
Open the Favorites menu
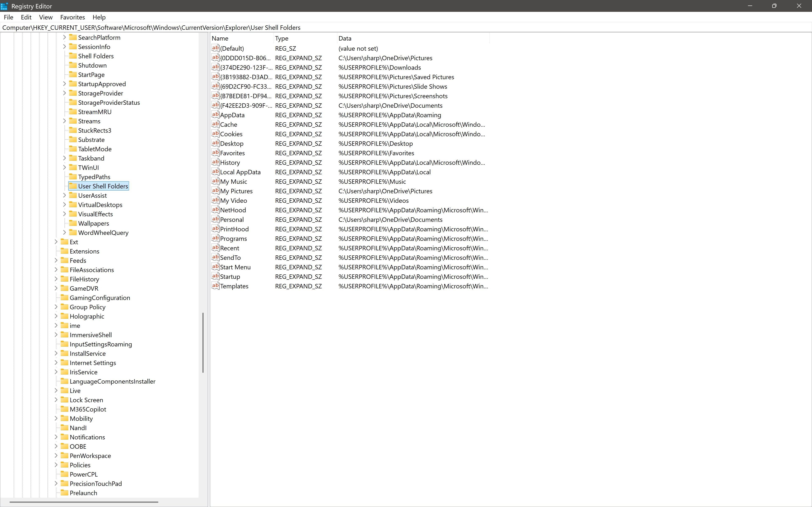(x=73, y=17)
